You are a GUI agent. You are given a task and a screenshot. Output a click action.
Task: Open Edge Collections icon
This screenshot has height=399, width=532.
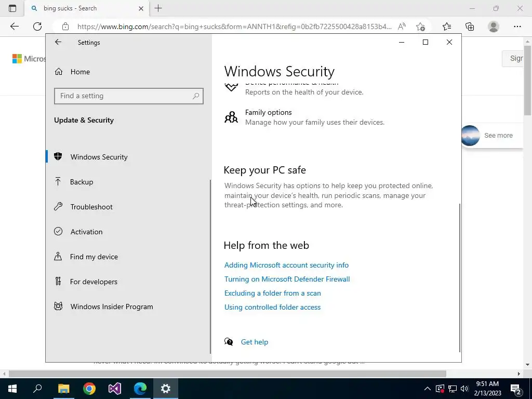(470, 26)
